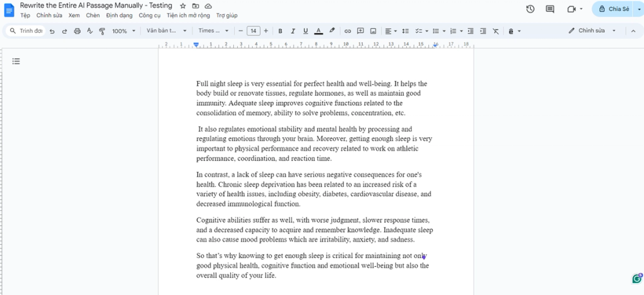Open the text color picker

(x=318, y=31)
